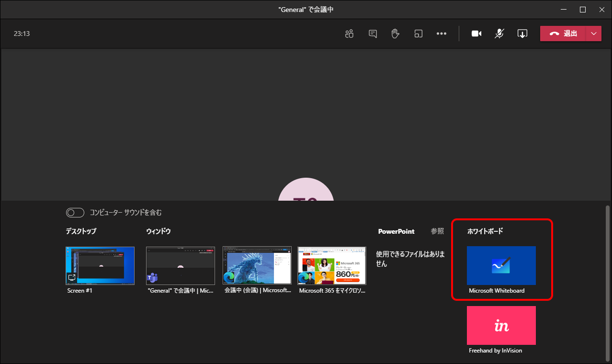Click the PowerPoint section heading
Screen dimensions: 612x364
[x=397, y=231]
